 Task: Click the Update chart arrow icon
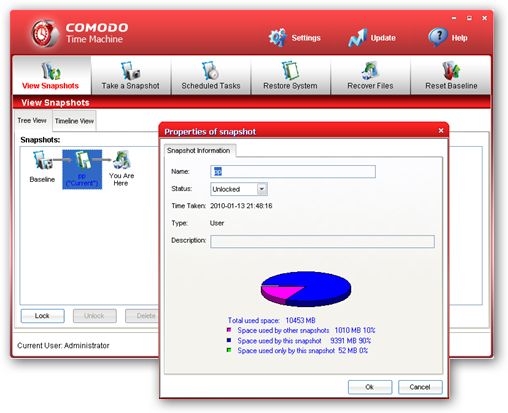[358, 38]
